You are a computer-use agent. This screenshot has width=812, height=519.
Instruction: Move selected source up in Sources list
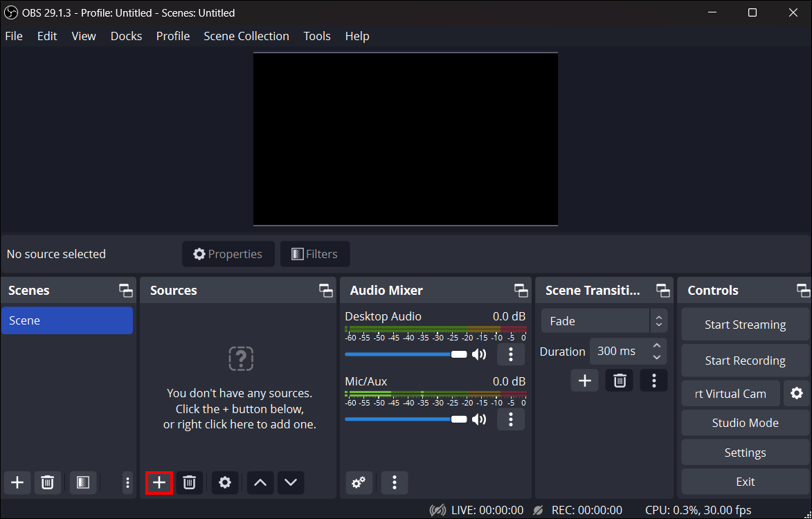pos(260,482)
